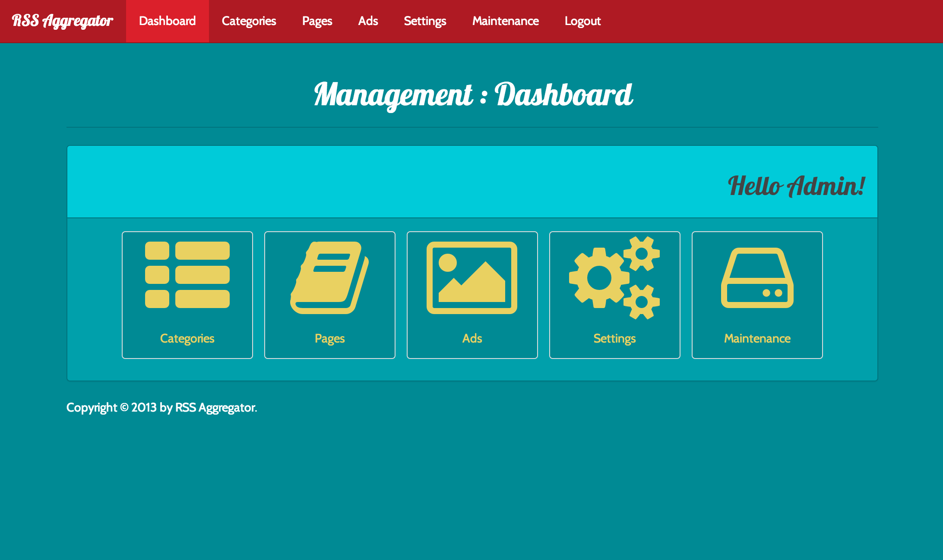Click the Management : Dashboard page title

tap(473, 95)
